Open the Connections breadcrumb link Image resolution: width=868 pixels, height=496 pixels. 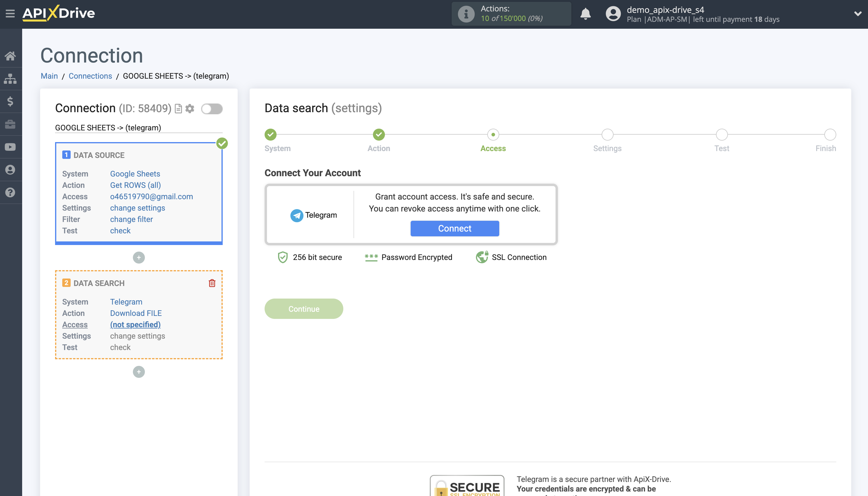pyautogui.click(x=90, y=76)
